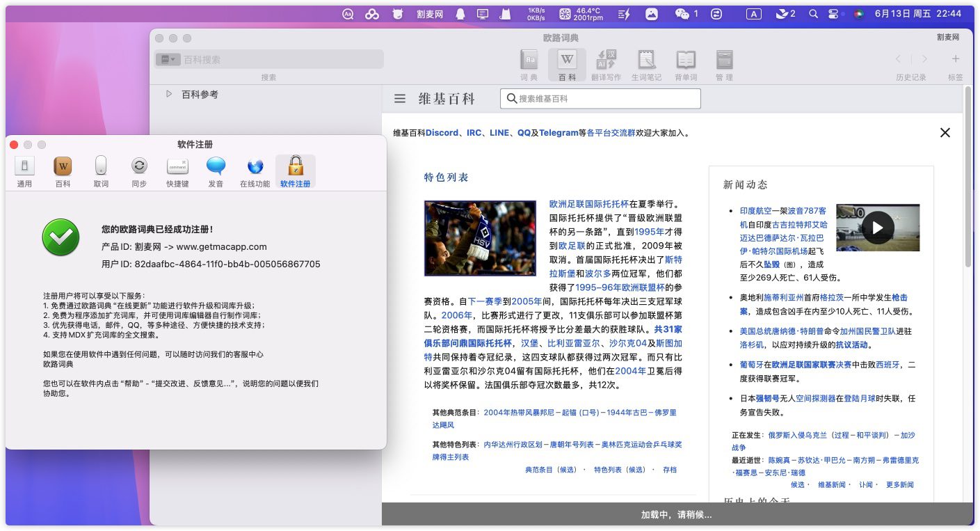The width and height of the screenshot is (980, 531).
Task: Open the 翻译写作 translation tool
Action: pos(607,65)
